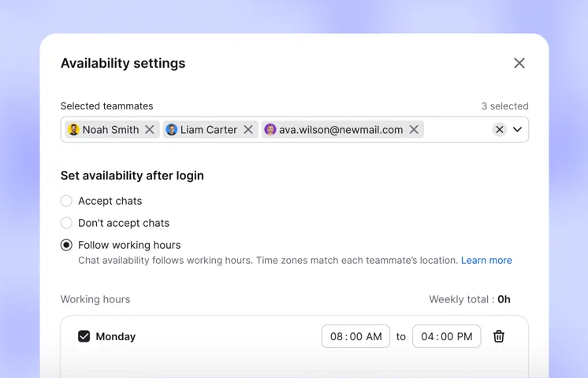Screen dimensions: 588x378
Task: Expand the teammates dropdown list
Action: click(517, 130)
